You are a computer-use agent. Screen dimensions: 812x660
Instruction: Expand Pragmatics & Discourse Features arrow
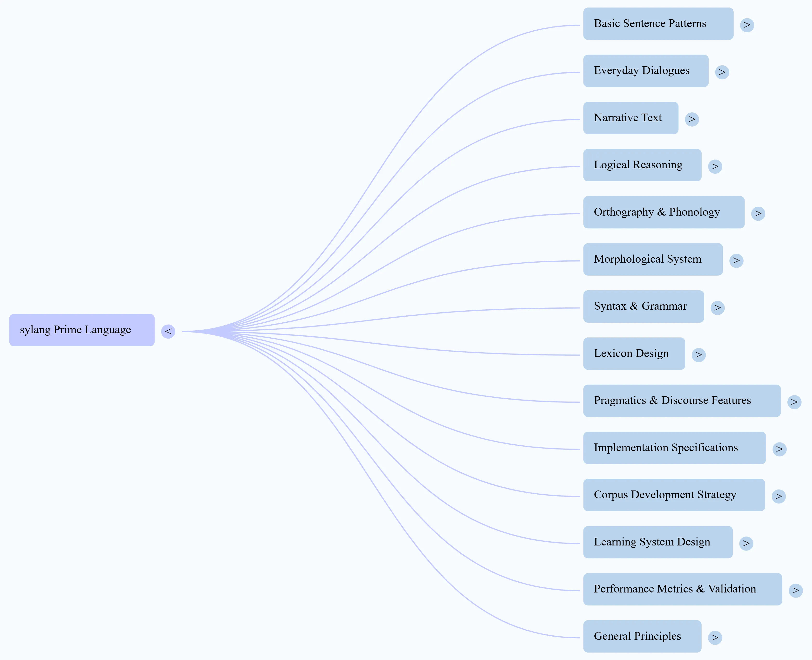[x=794, y=402]
